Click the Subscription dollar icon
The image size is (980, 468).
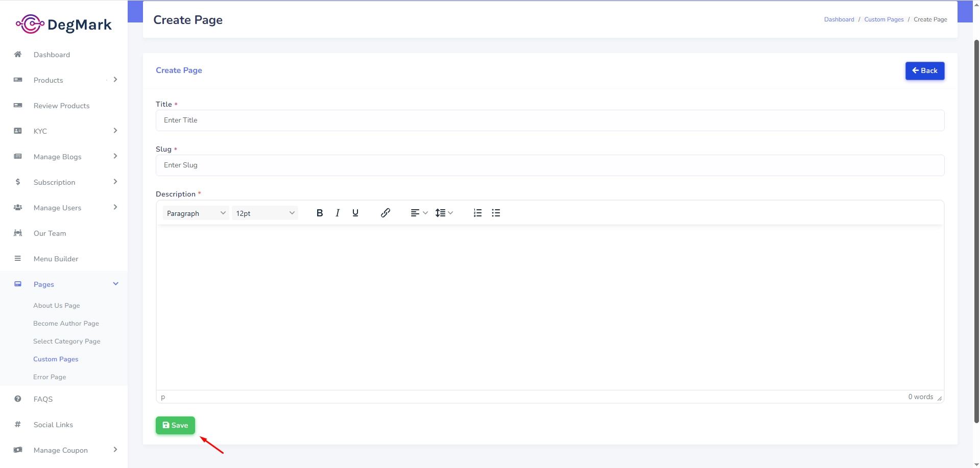pos(18,182)
